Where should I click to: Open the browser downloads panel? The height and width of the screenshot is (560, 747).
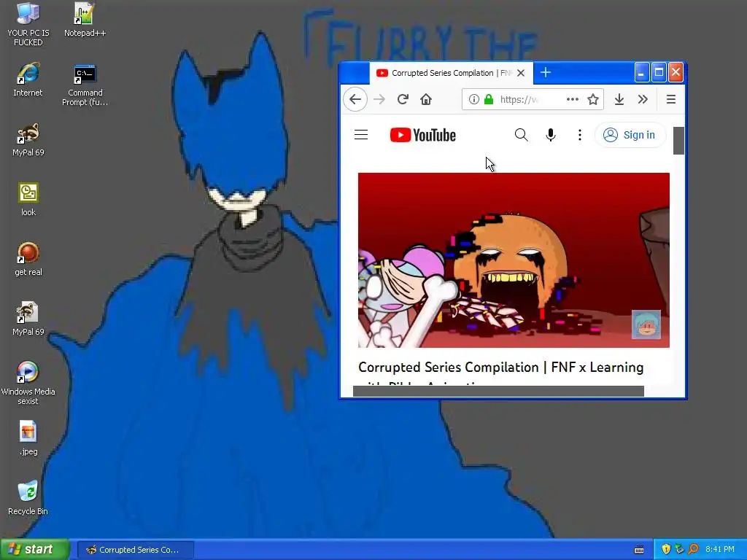coord(619,99)
